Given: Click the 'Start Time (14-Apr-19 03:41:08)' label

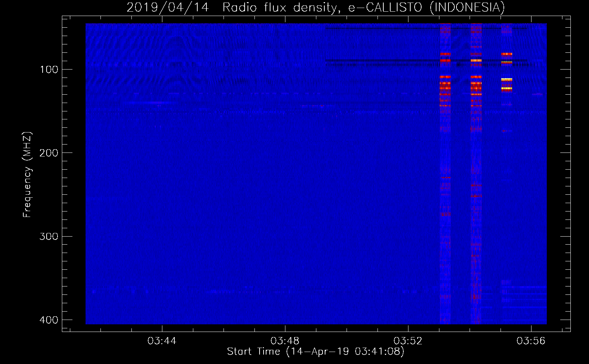Looking at the screenshot, I should pyautogui.click(x=316, y=352).
